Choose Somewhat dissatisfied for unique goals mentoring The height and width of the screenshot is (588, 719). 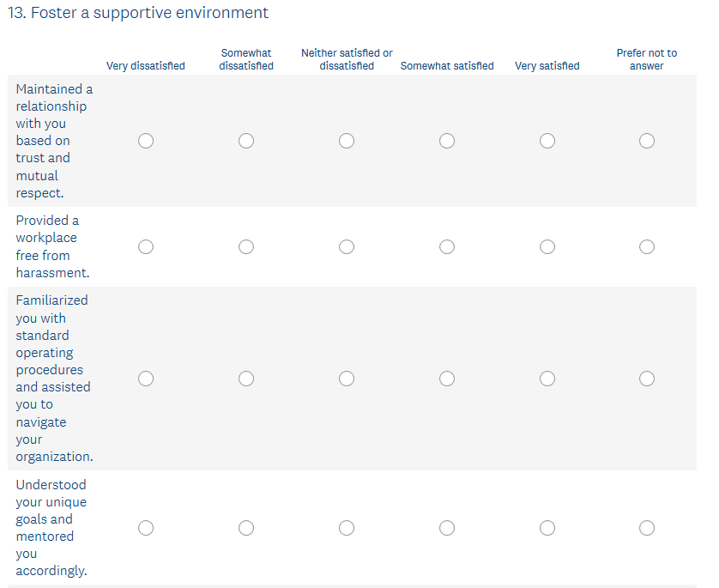pos(246,528)
